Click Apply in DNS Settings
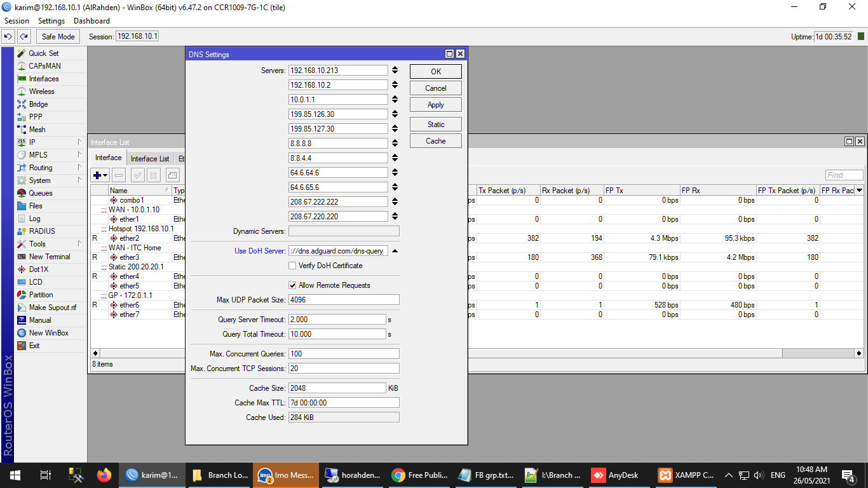Screen dimensions: 868x488 [x=436, y=105]
